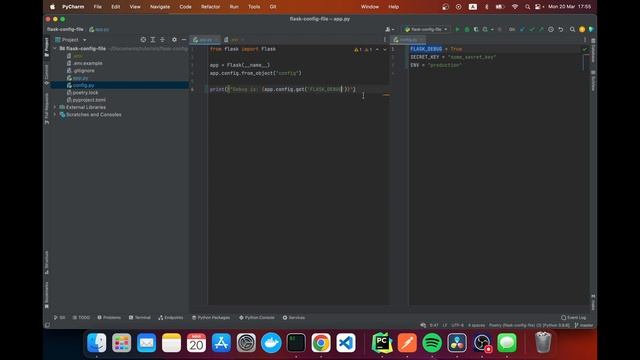
Task: Open Finder from the Dock
Action: click(97, 342)
